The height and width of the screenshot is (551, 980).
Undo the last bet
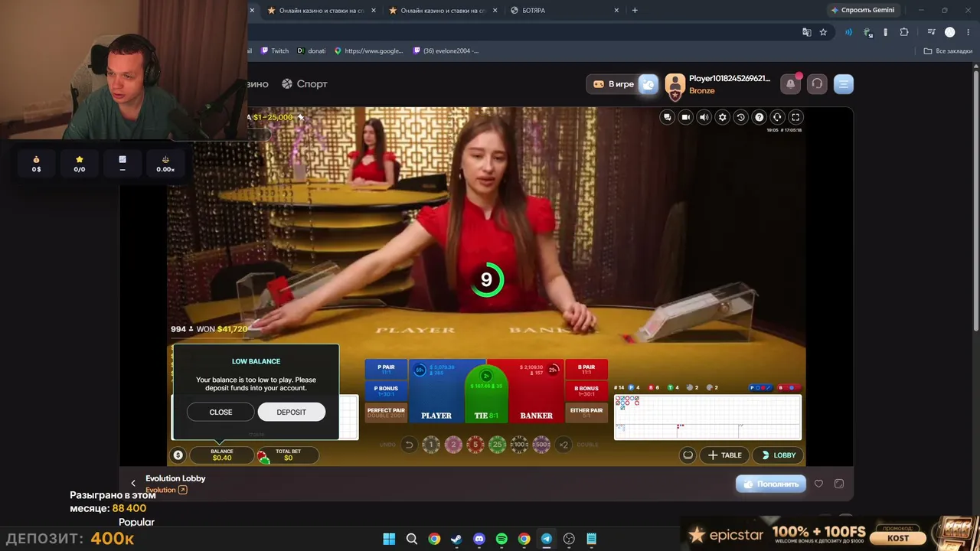pos(409,445)
